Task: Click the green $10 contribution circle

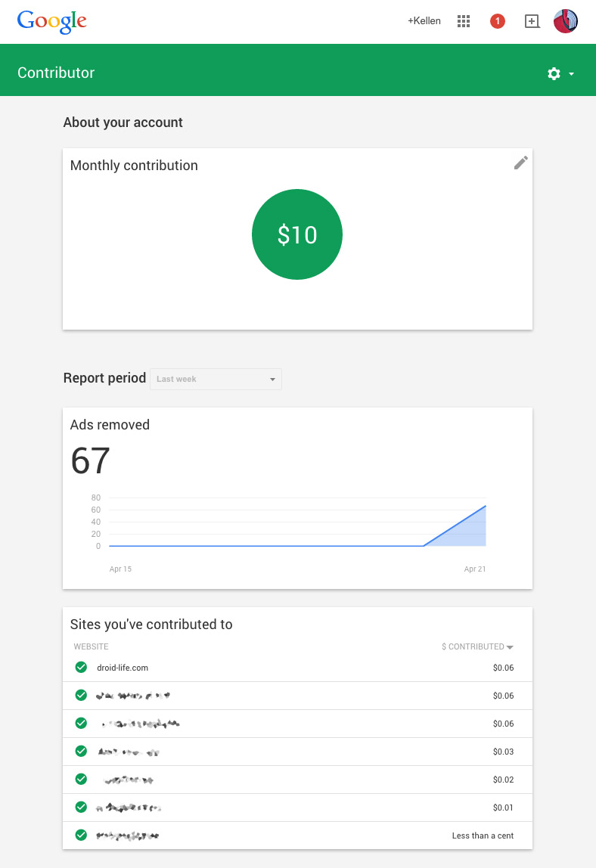Action: coord(297,234)
